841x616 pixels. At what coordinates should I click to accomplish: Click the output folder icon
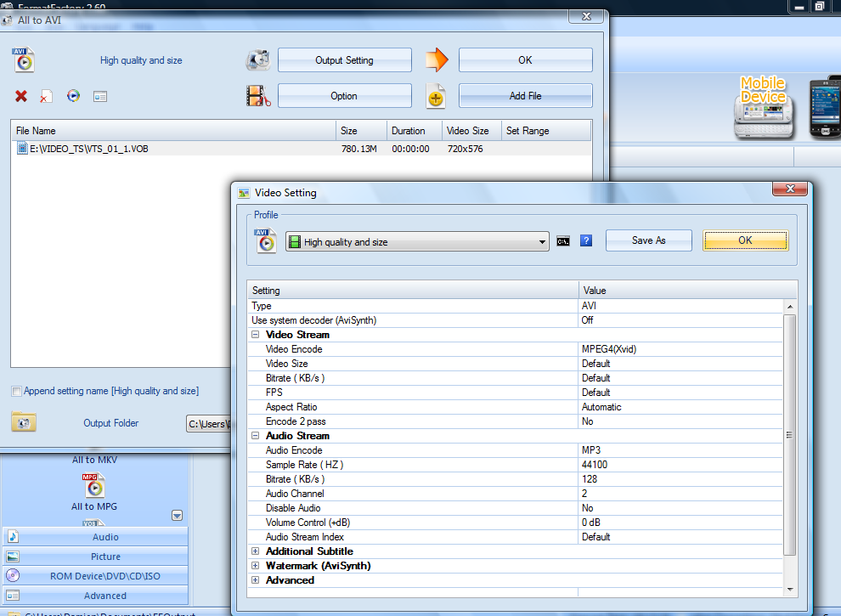[24, 421]
